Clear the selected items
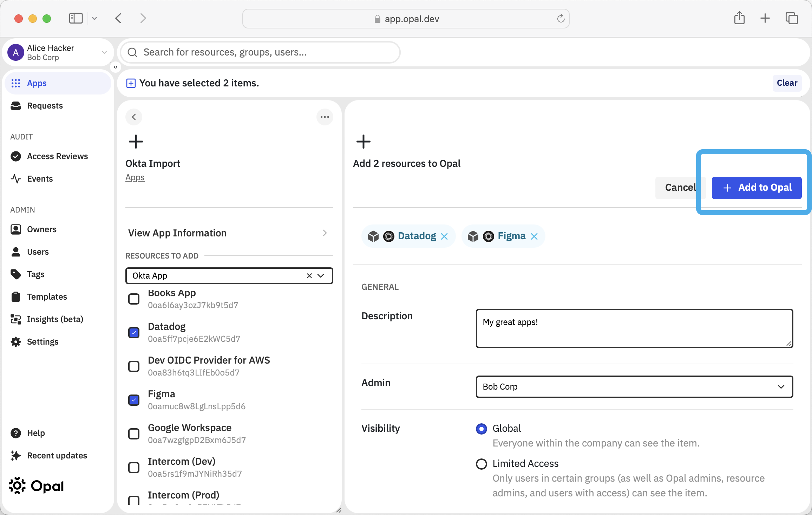 pyautogui.click(x=787, y=83)
